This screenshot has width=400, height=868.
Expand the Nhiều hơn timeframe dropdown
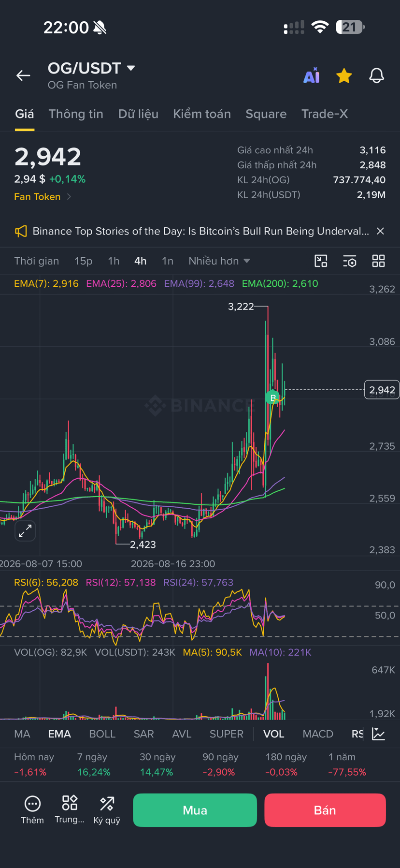(x=219, y=261)
